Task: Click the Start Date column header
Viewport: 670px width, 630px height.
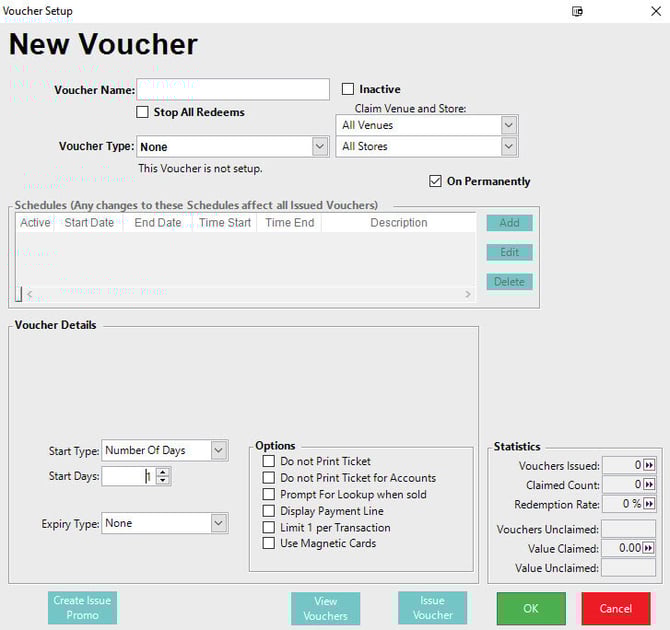Action: 89,223
